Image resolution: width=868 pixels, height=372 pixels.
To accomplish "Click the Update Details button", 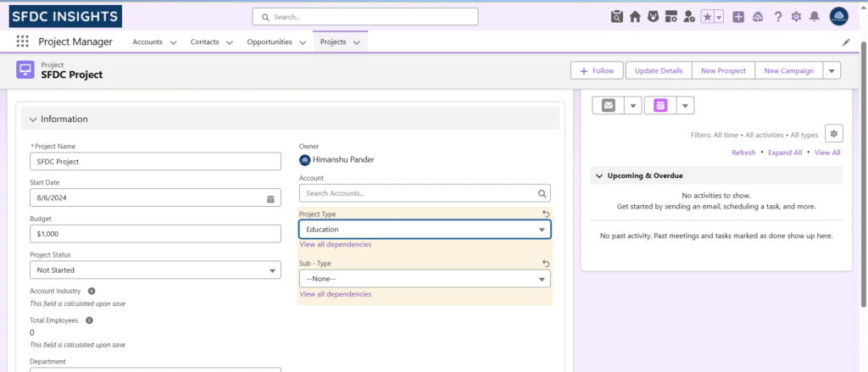I will (x=659, y=70).
